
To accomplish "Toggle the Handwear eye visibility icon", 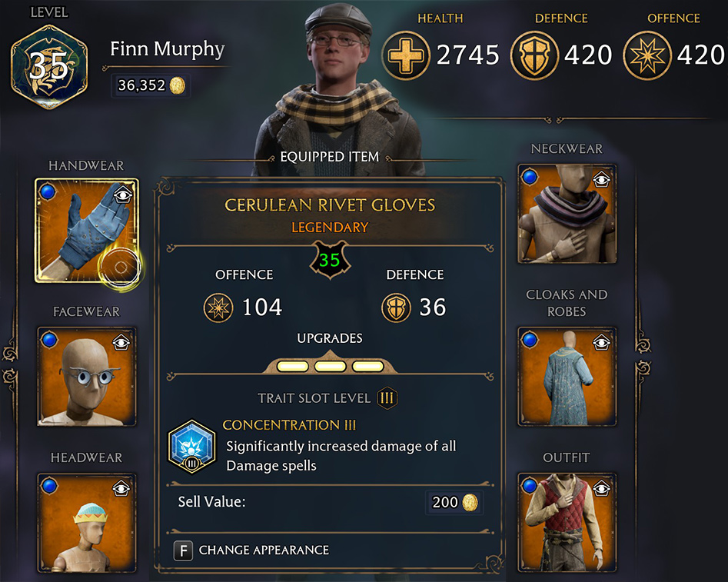I will click(x=122, y=195).
